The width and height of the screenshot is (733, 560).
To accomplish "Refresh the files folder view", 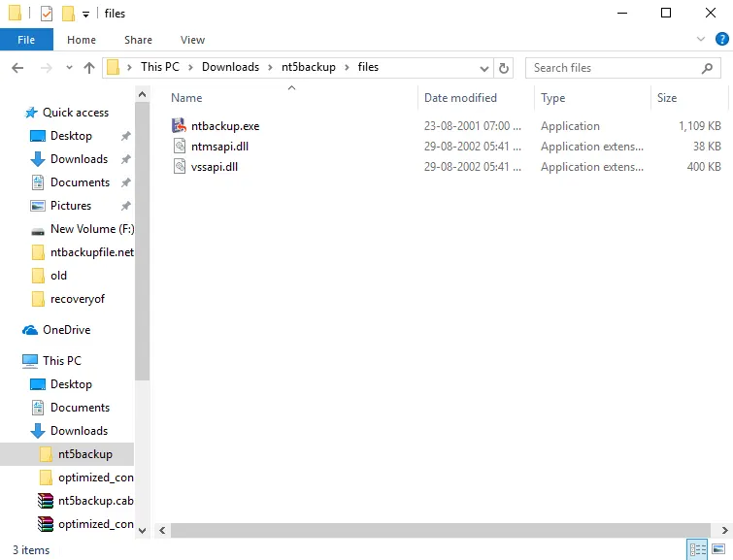I will (x=504, y=68).
